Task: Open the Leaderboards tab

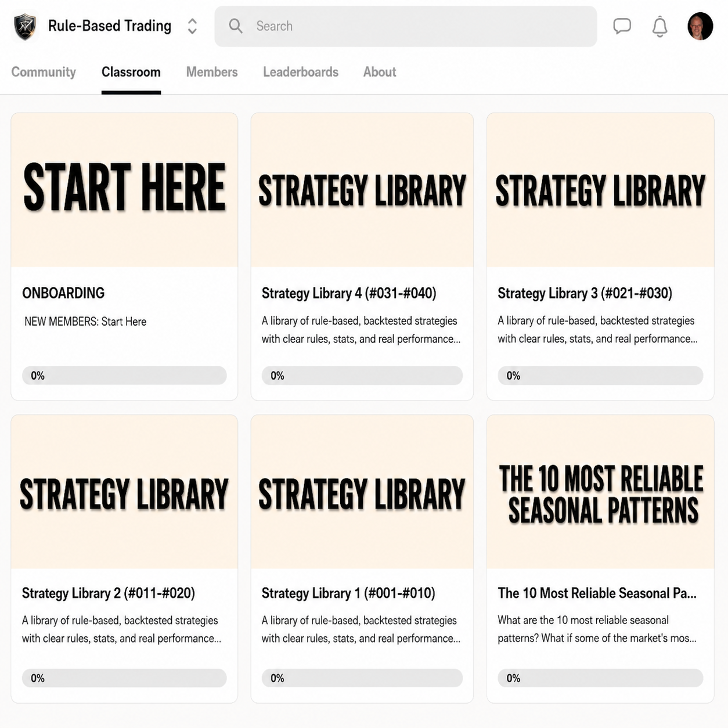Action: point(301,72)
